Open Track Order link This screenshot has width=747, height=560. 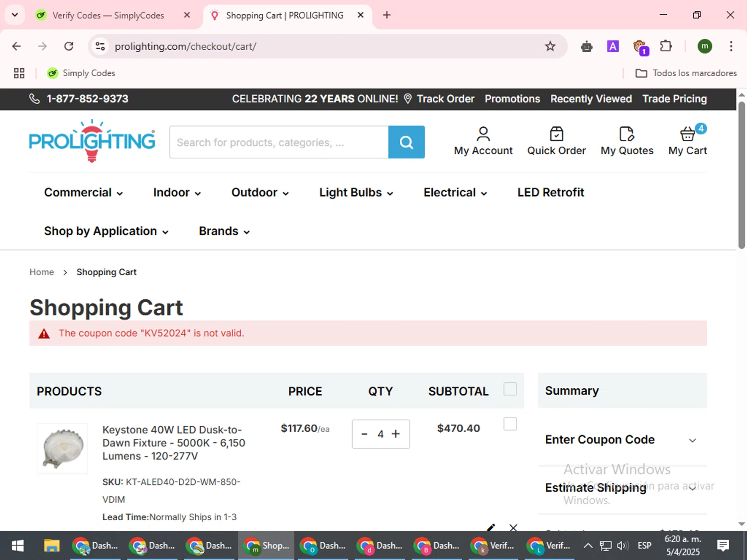pos(445,99)
